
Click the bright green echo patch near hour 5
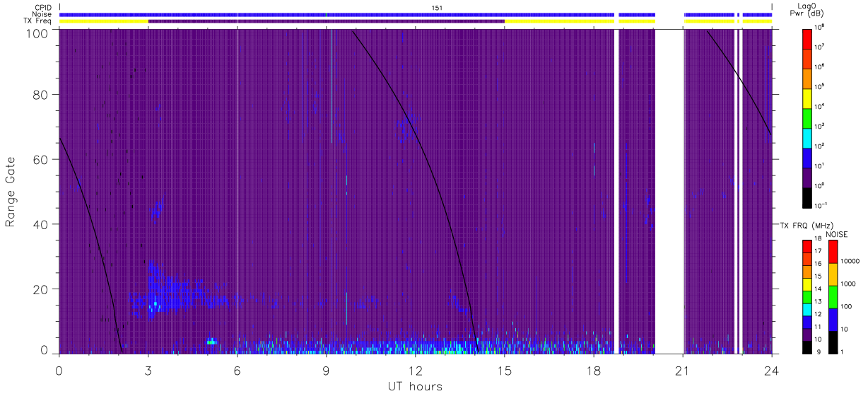coord(211,342)
